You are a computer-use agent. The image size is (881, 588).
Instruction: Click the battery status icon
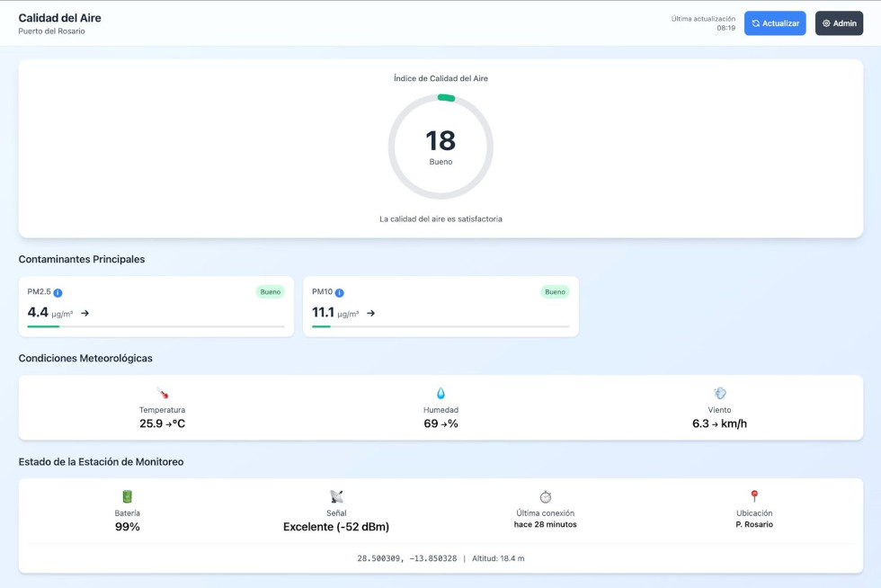tap(127, 496)
